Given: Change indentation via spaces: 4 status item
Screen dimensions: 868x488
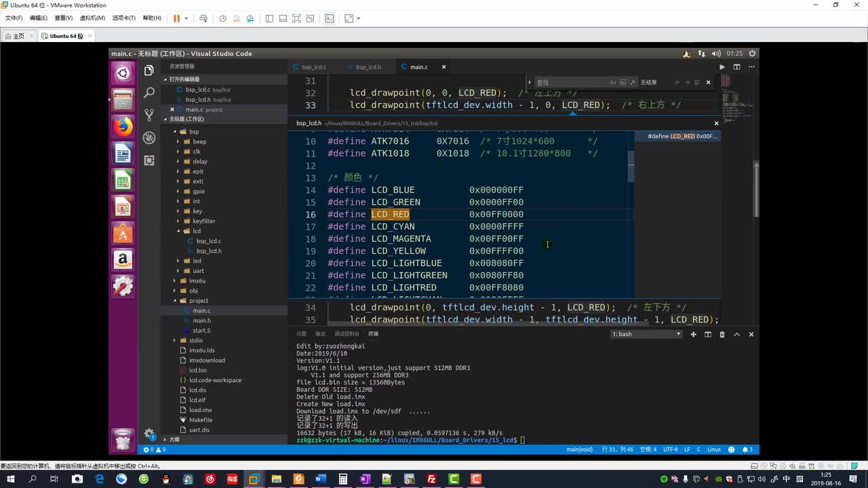Looking at the screenshot, I should point(648,449).
